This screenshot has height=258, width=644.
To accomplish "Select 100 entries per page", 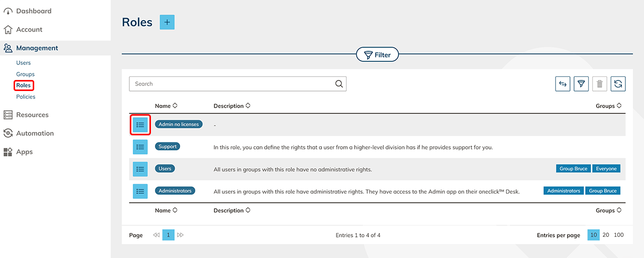I will coord(619,235).
